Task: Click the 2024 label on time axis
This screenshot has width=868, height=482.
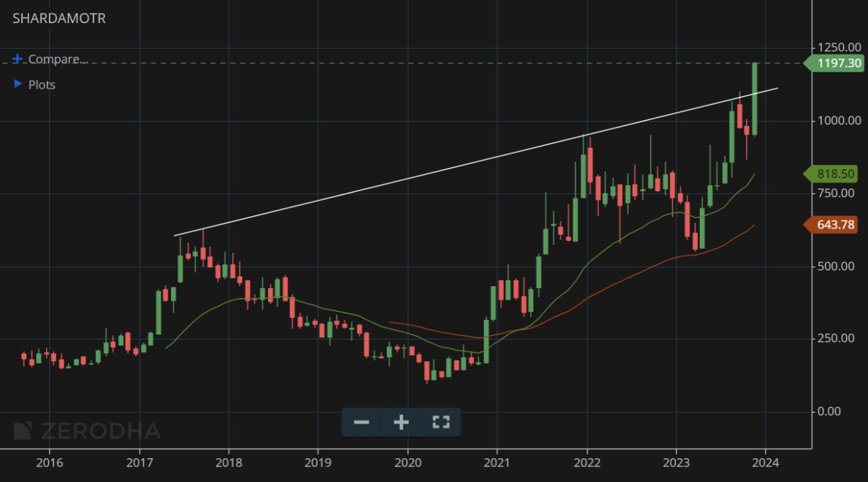Action: pos(765,463)
